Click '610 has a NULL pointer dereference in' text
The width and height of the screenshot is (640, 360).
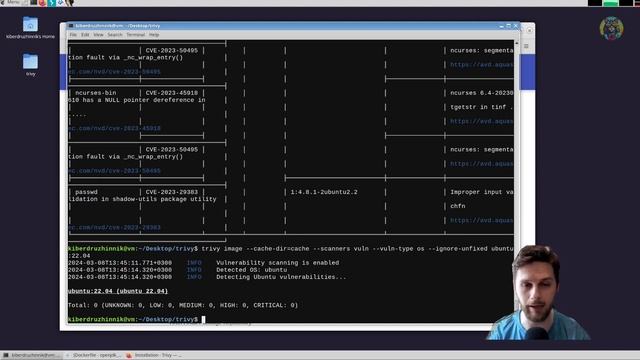click(x=137, y=100)
